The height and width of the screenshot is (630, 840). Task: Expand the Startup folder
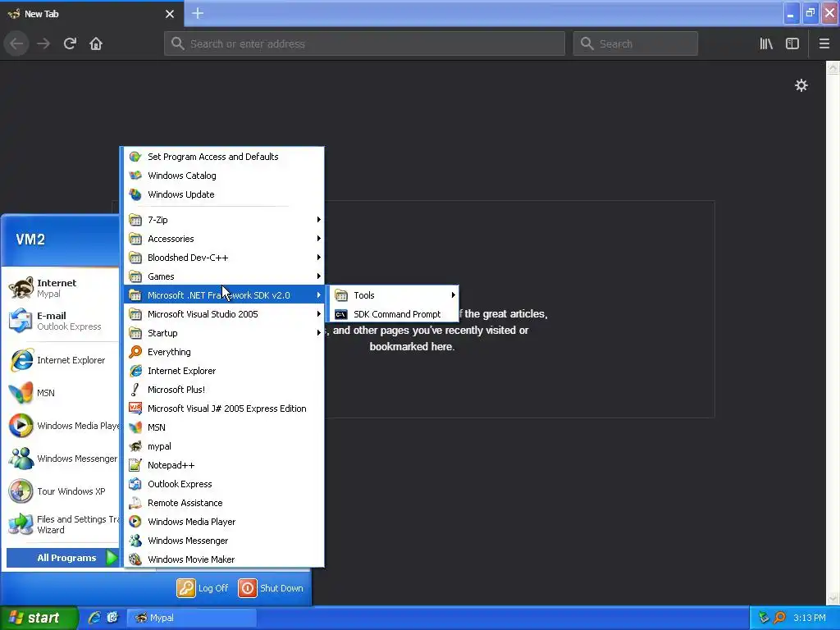pos(224,333)
